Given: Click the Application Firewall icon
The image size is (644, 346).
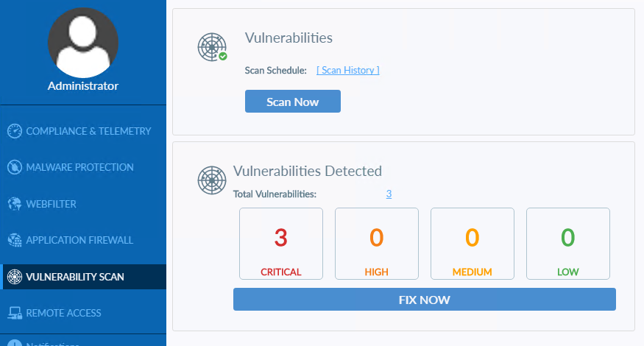Looking at the screenshot, I should point(15,240).
